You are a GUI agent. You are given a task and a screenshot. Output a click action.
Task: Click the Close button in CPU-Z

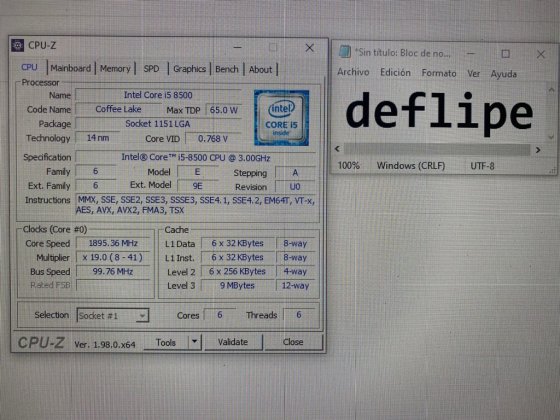tap(293, 342)
